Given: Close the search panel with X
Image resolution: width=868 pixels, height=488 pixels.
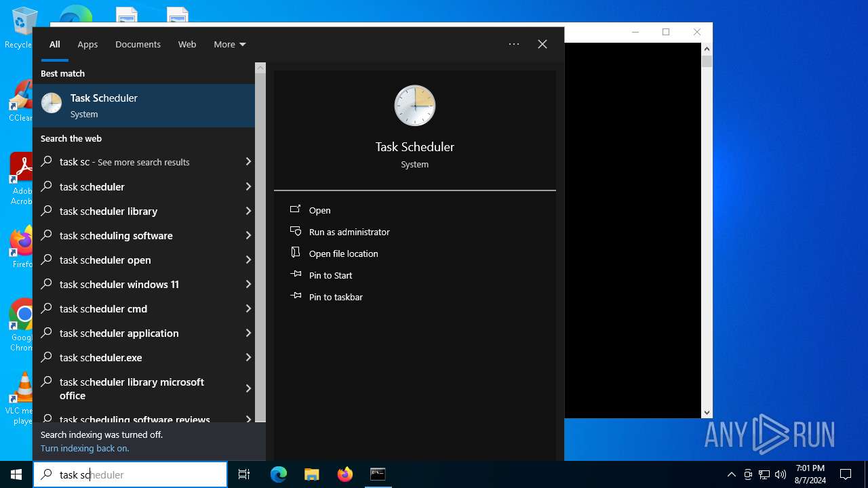Looking at the screenshot, I should tap(542, 44).
